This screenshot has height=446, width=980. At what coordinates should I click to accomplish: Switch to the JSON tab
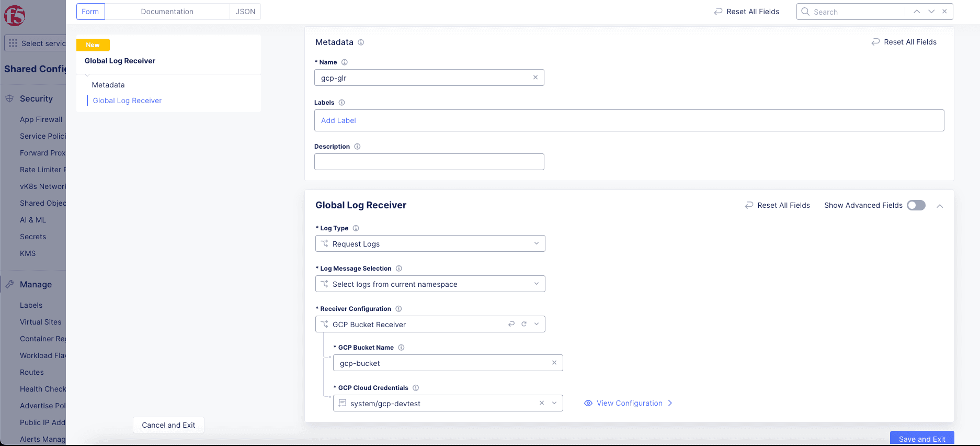[x=245, y=12]
